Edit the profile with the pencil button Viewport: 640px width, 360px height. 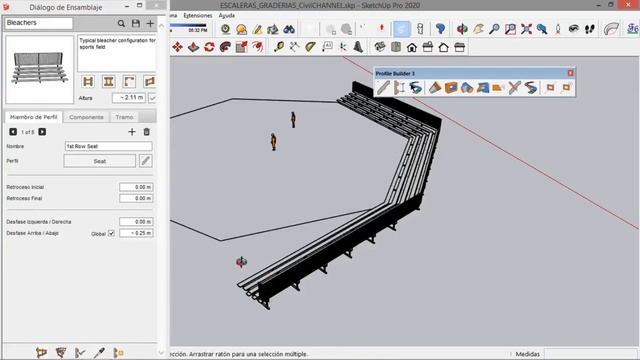pyautogui.click(x=146, y=161)
